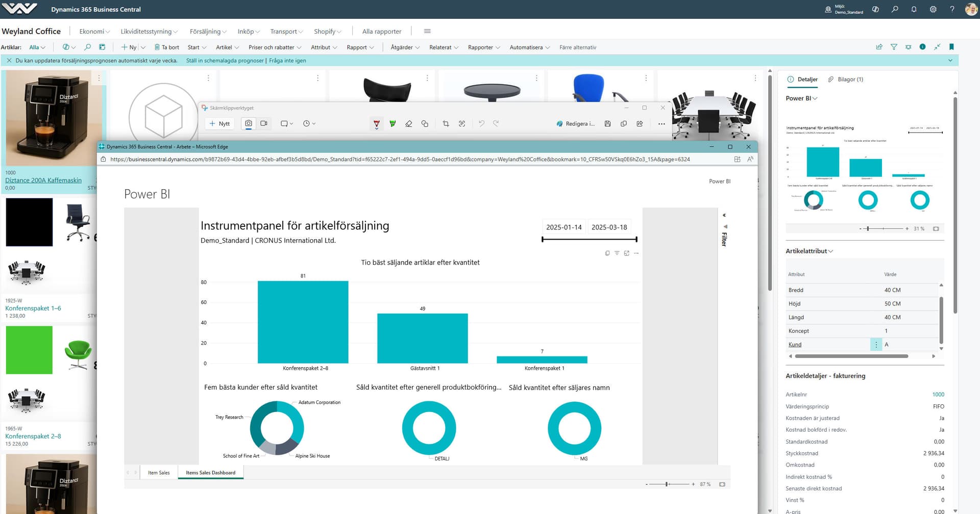Open the delay timer dropdown in Skärmklippverktyget
Image resolution: width=980 pixels, height=514 pixels.
click(309, 123)
